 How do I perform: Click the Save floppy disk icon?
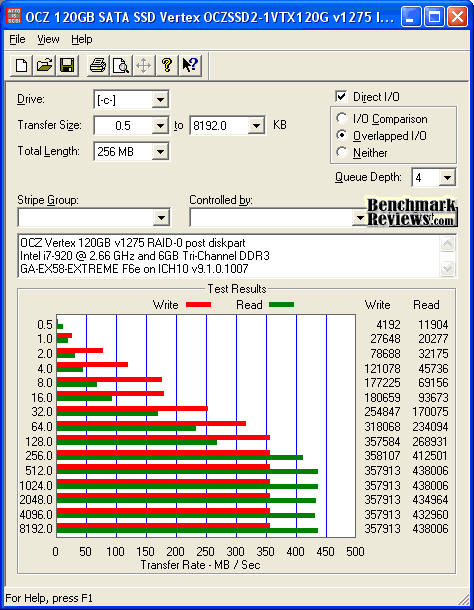(67, 65)
